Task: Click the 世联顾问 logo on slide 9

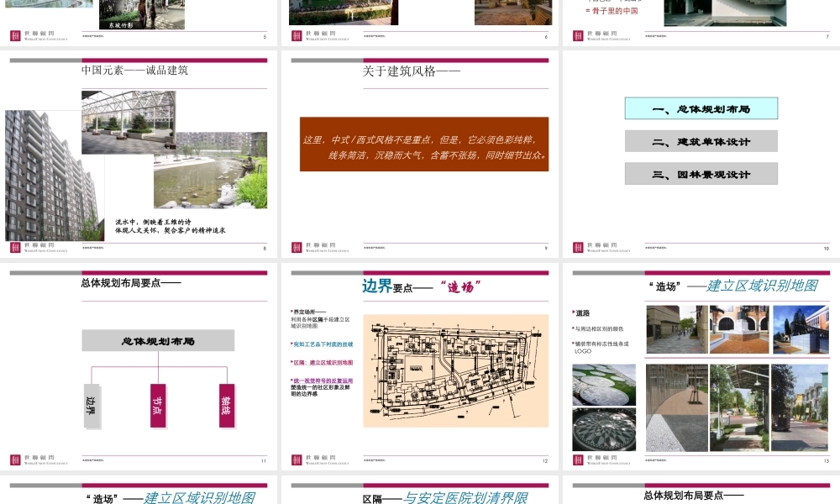Action: (x=320, y=248)
